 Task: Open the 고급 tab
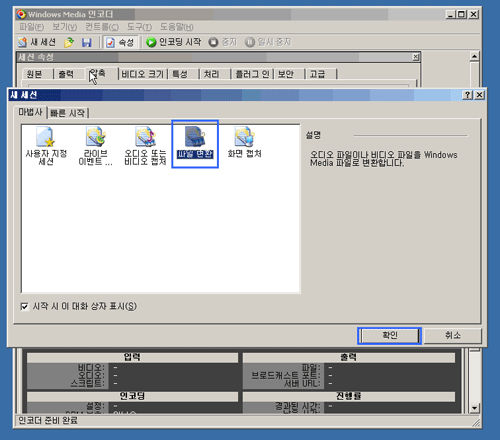(317, 74)
